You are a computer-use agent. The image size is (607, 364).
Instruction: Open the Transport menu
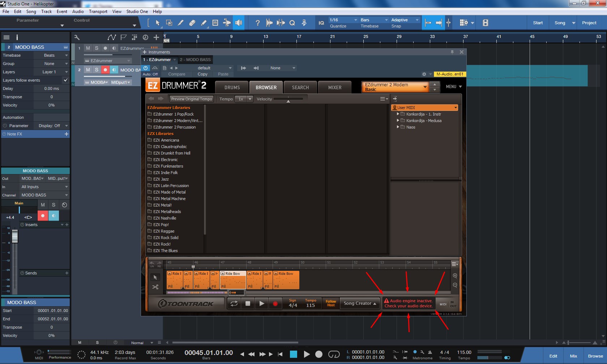click(98, 12)
